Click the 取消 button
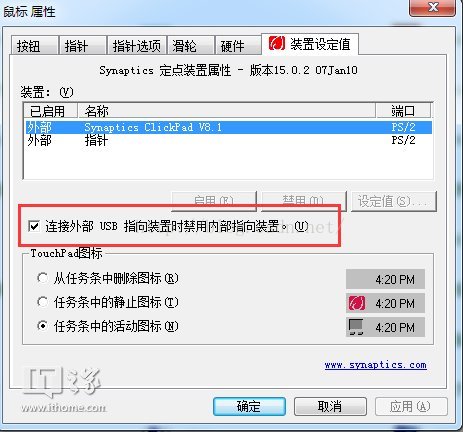This screenshot has height=432, width=463. [330, 406]
